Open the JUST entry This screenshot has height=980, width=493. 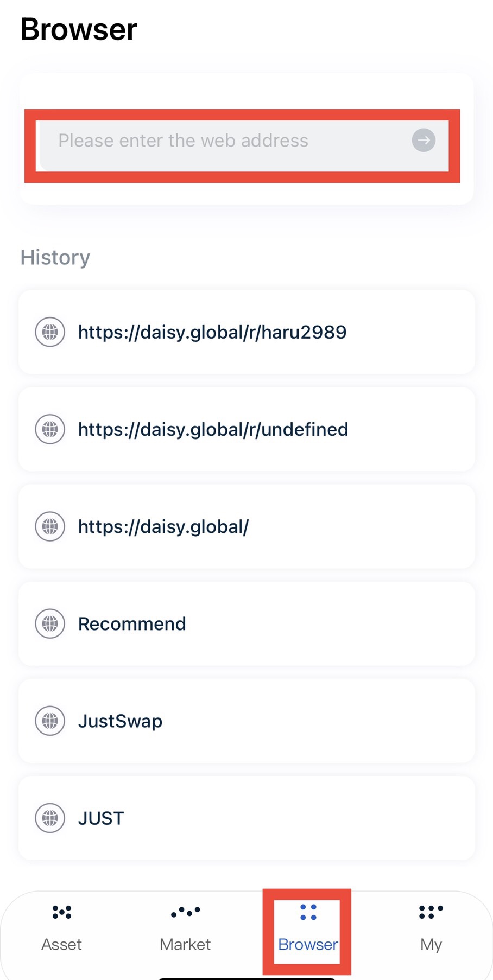tap(246, 818)
